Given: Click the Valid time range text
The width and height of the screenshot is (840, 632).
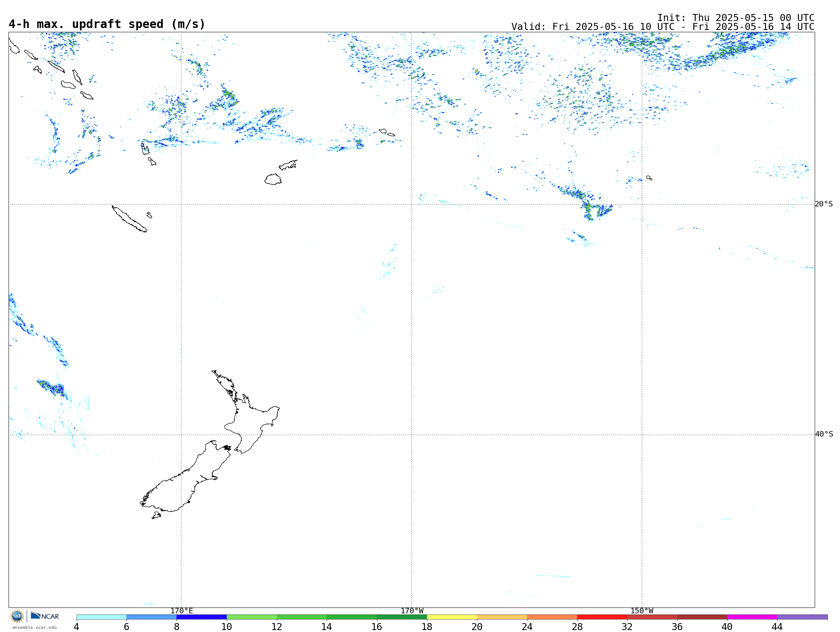Looking at the screenshot, I should coord(663,27).
